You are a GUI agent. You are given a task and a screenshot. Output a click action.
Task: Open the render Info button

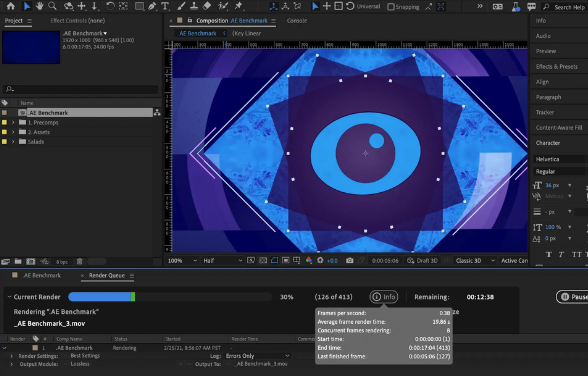(384, 297)
